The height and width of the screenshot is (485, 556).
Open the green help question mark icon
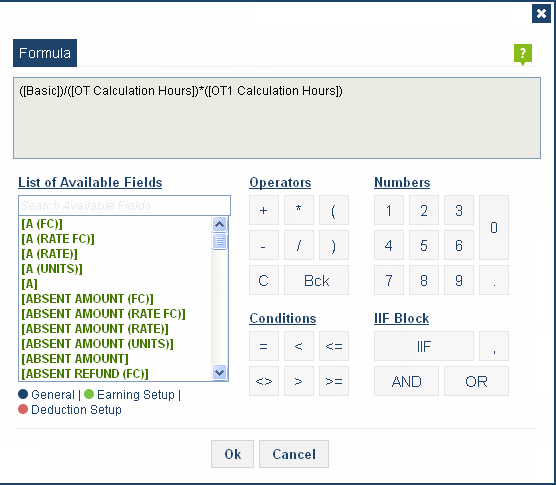(x=523, y=54)
